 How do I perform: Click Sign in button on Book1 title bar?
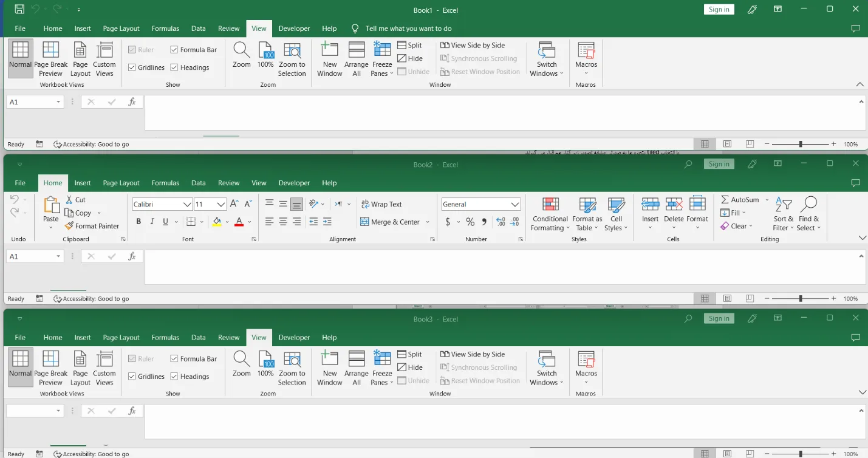[719, 9]
